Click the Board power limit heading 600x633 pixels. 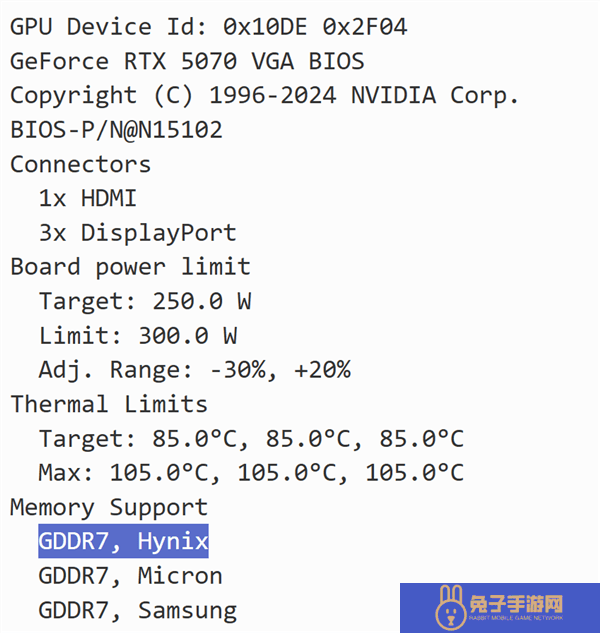(130, 267)
